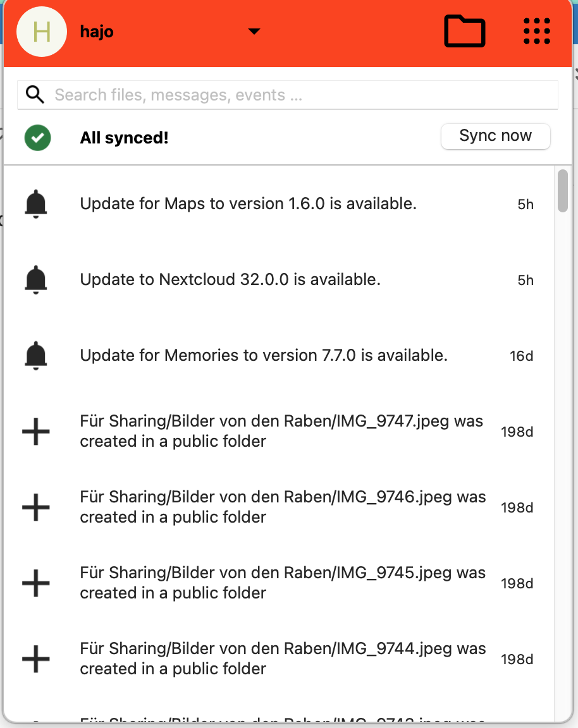Expand the account dropdown arrow next to hajo
578x728 pixels.
254,32
